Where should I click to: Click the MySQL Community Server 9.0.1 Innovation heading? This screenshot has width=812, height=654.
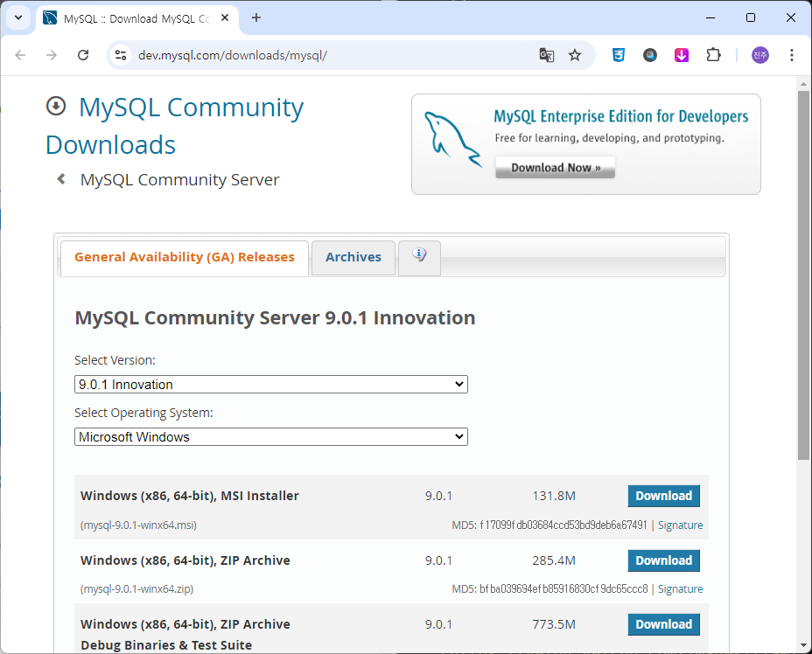pos(275,317)
